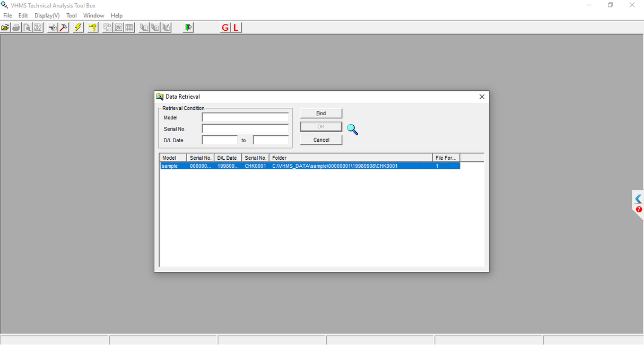644x345 pixels.
Task: Click the pointing hand toolbar icon
Action: 53,27
